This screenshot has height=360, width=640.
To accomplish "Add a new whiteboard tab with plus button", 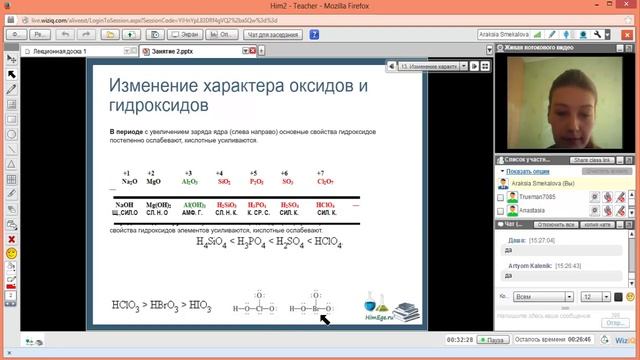I will click(261, 51).
